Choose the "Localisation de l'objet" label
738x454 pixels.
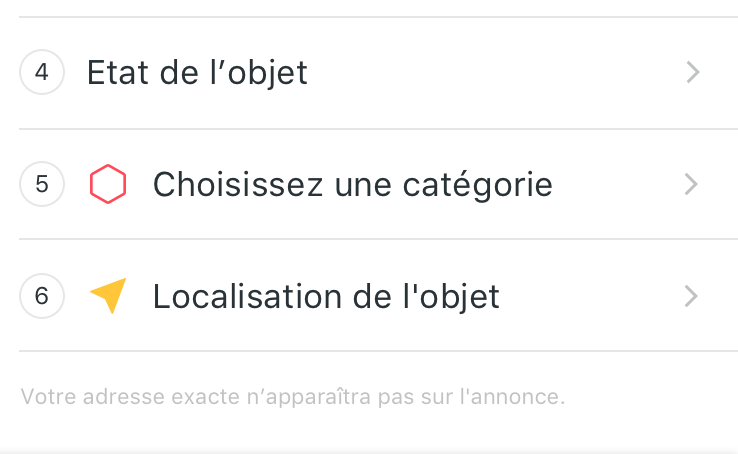[x=326, y=297]
